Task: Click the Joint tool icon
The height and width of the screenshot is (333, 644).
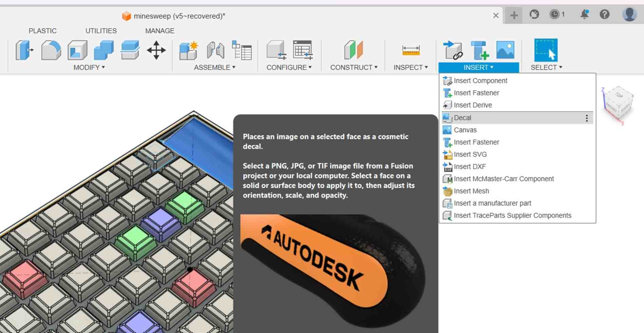Action: [x=215, y=50]
